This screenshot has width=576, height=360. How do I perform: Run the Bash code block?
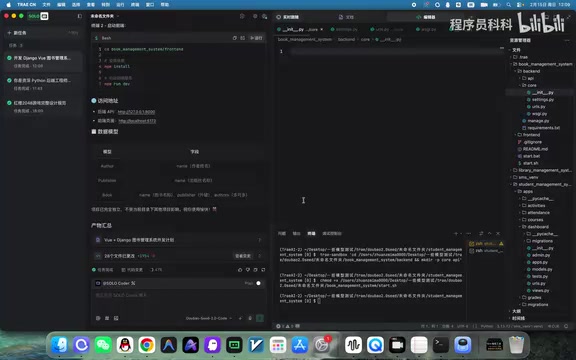256,38
